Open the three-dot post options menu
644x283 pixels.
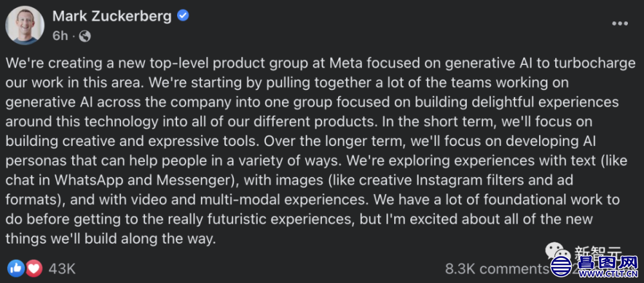tap(620, 23)
